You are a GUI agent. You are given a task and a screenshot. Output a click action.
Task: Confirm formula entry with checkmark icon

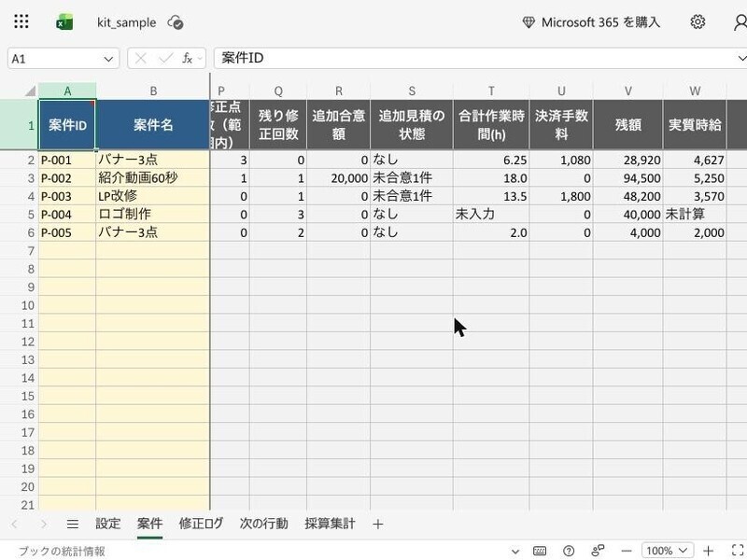[166, 59]
